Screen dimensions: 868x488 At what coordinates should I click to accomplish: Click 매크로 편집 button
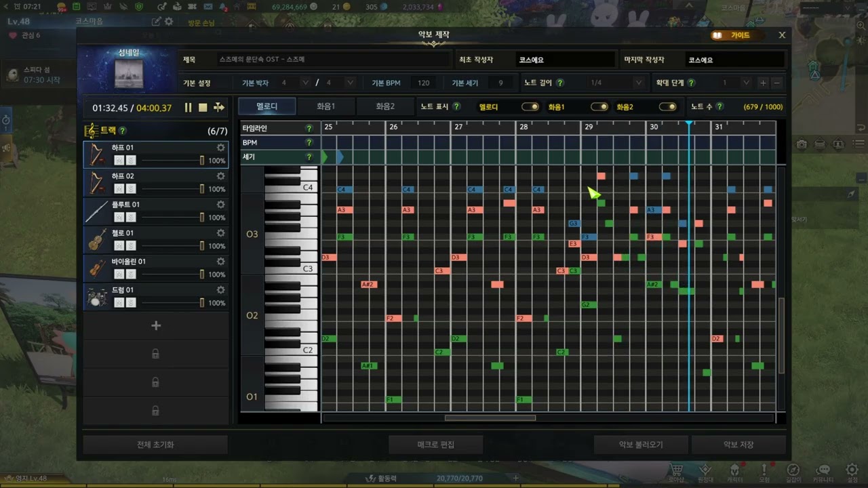tap(435, 445)
